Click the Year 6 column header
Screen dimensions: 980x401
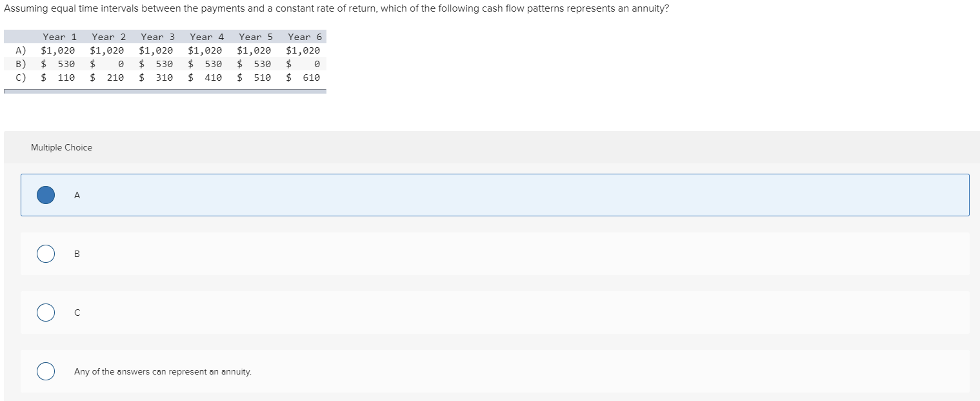304,37
